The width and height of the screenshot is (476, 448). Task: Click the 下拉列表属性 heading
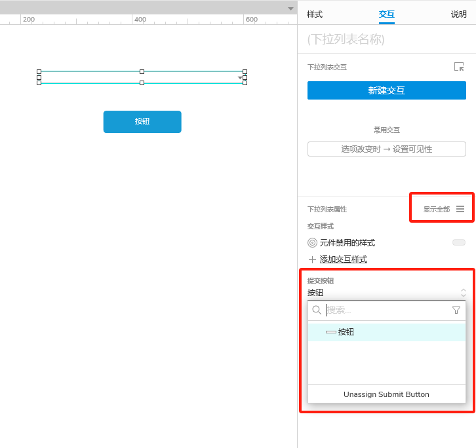pyautogui.click(x=327, y=209)
